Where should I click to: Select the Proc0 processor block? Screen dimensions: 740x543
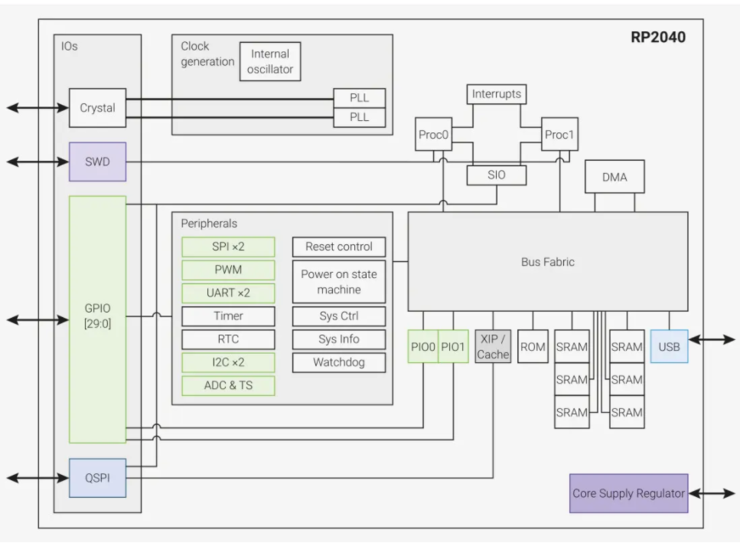click(433, 134)
